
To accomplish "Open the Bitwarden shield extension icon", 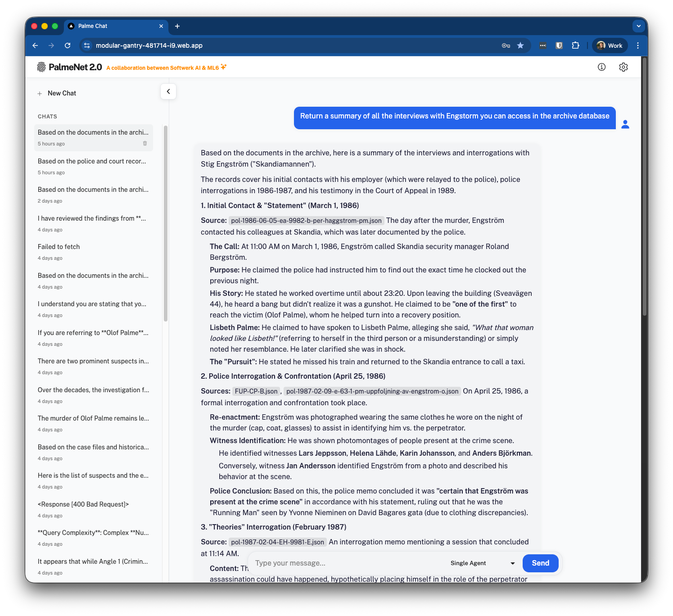I will pos(559,45).
